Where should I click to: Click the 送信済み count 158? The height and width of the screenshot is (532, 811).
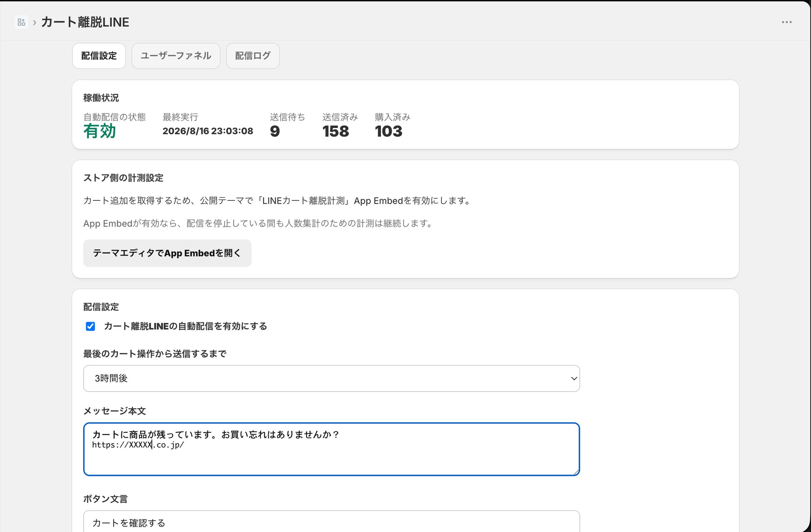pos(336,131)
